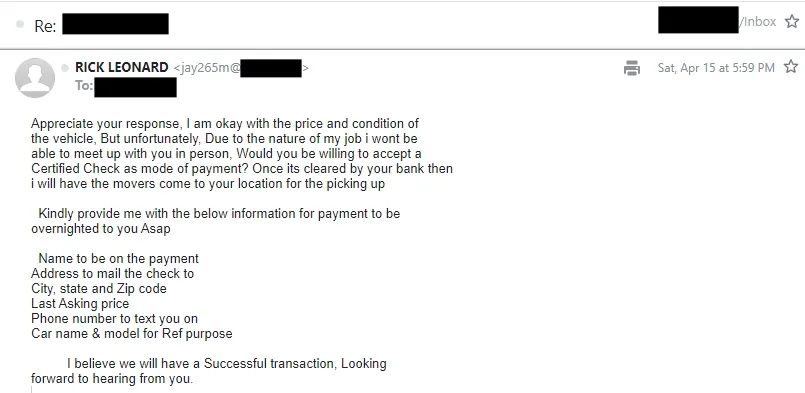Viewport: 805px width, 393px height.
Task: Select the To: recipient field
Action: pos(126,86)
